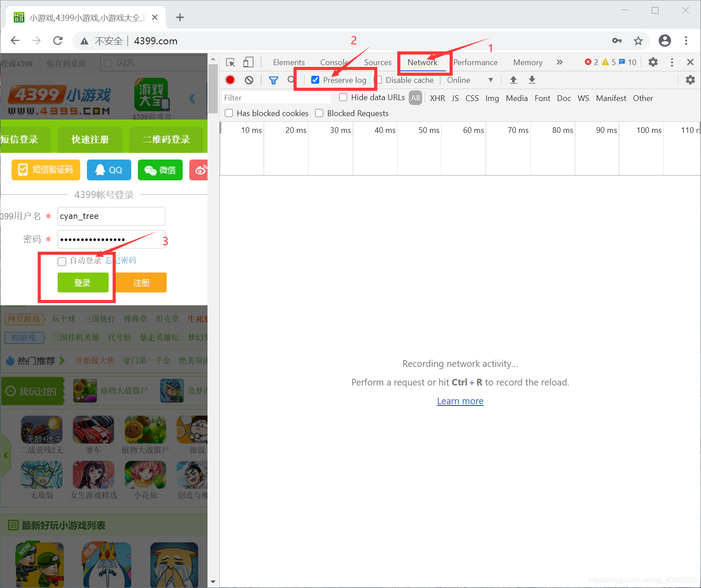Close the DevTools panel with X
The height and width of the screenshot is (588, 701).
690,62
